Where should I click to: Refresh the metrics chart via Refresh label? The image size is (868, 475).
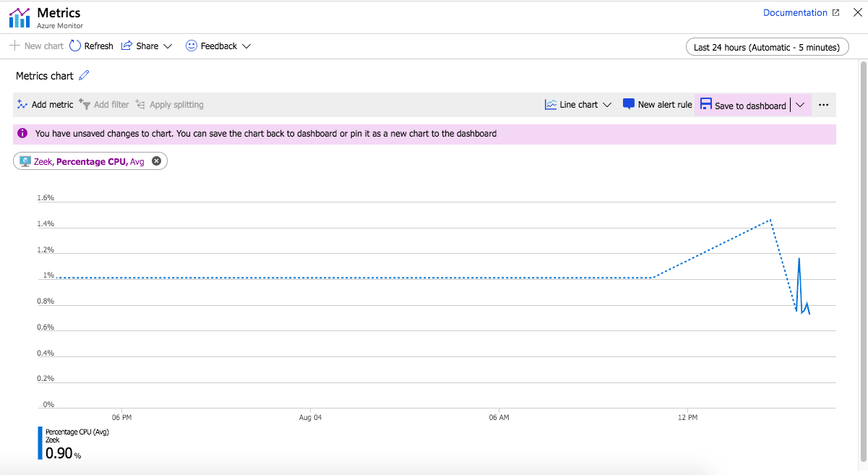tap(99, 46)
